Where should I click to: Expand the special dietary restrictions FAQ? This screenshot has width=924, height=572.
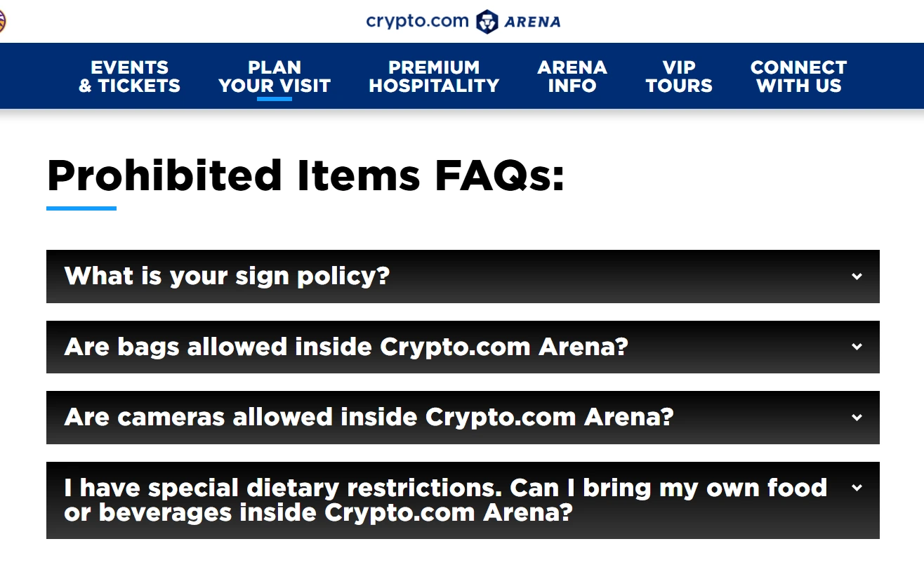tap(463, 500)
